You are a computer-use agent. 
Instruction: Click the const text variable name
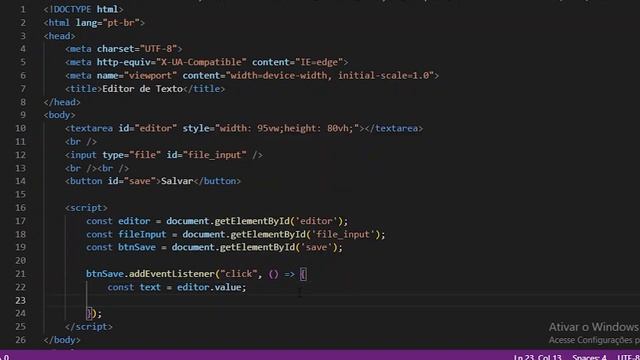(150, 287)
